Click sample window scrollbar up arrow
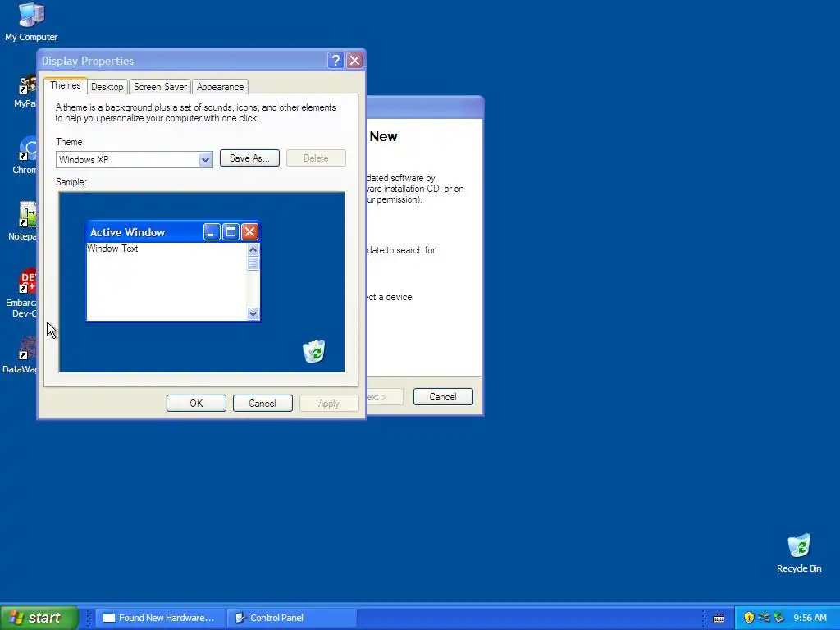Image resolution: width=840 pixels, height=630 pixels. (x=253, y=249)
